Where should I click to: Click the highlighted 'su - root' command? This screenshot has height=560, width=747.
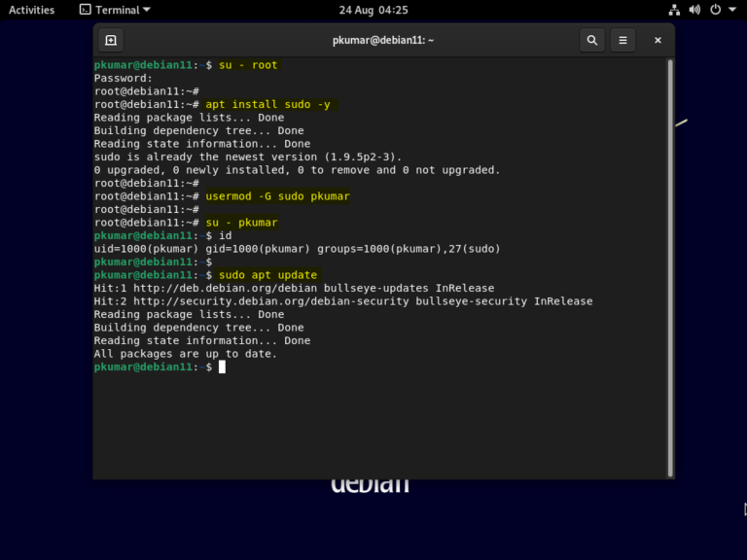pyautogui.click(x=248, y=65)
